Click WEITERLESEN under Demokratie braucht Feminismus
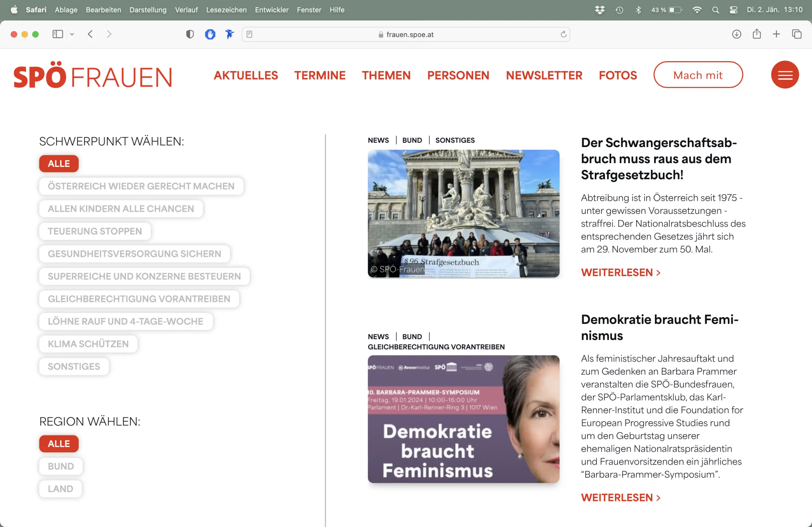This screenshot has height=527, width=812. coord(620,497)
